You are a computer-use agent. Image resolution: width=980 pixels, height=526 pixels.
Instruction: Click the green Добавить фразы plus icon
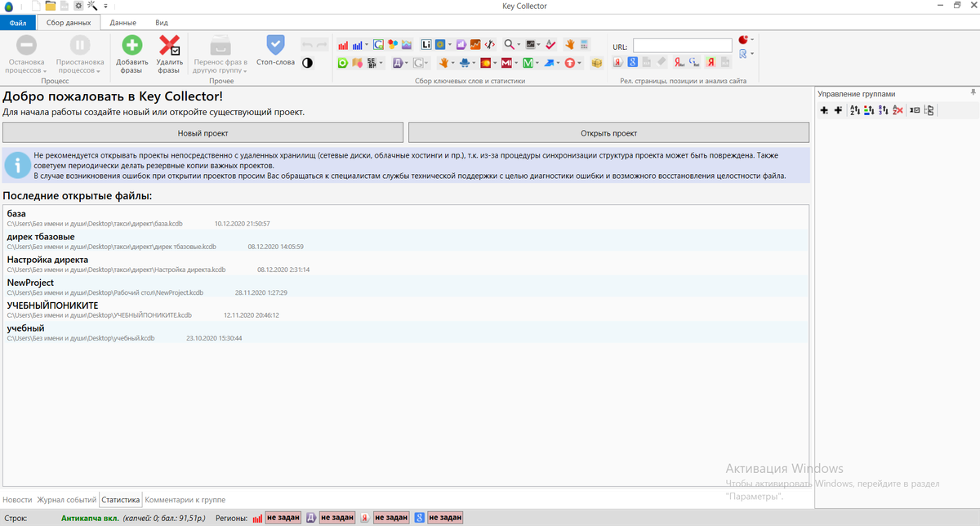pos(131,45)
